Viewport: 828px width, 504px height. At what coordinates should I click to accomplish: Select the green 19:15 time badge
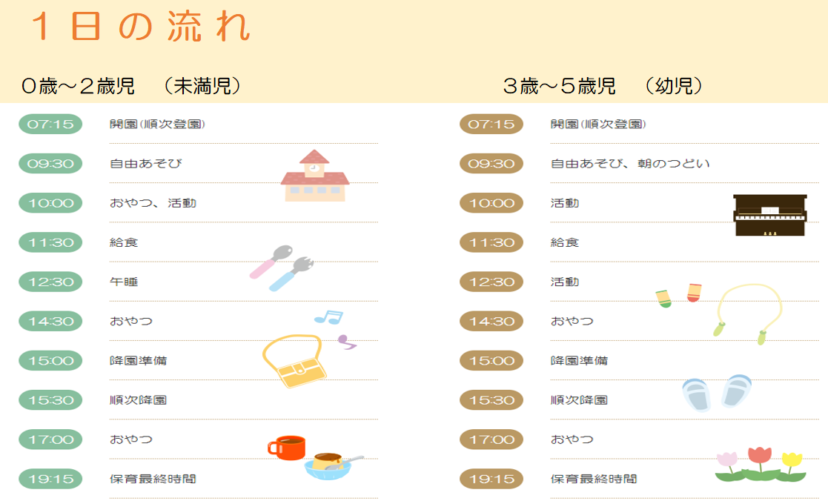(x=50, y=479)
